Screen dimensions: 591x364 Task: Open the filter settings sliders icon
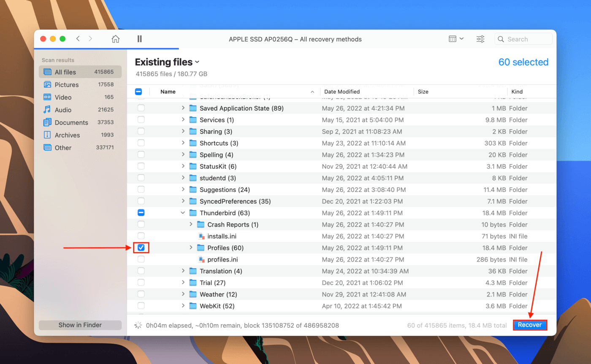pyautogui.click(x=480, y=39)
